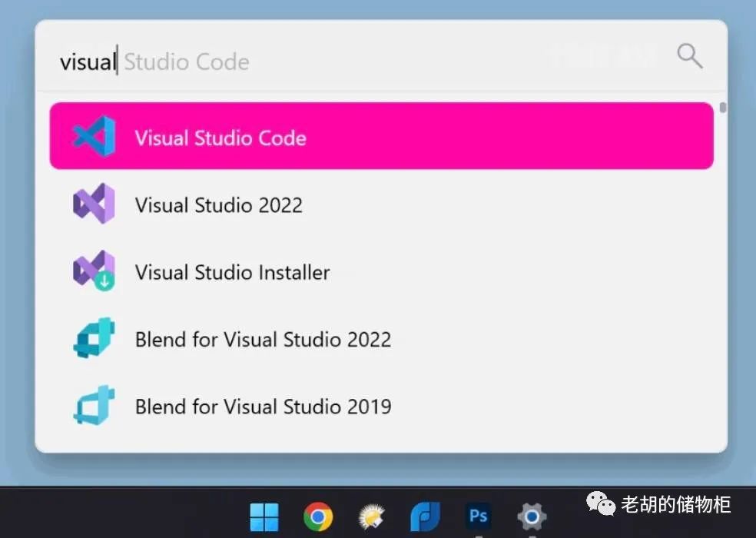Viewport: 756px width, 538px height.
Task: Open the sun-shaped app in taskbar
Action: [371, 516]
